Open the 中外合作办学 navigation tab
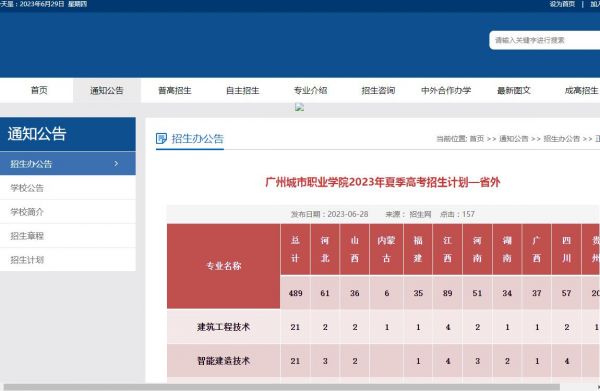Screen dimensions: 600x391 [x=446, y=90]
